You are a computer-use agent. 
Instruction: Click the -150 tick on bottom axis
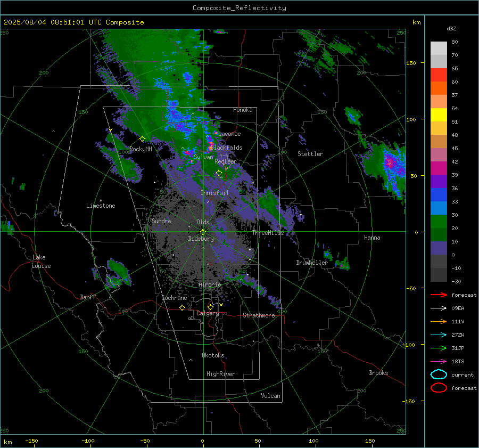pos(31,441)
